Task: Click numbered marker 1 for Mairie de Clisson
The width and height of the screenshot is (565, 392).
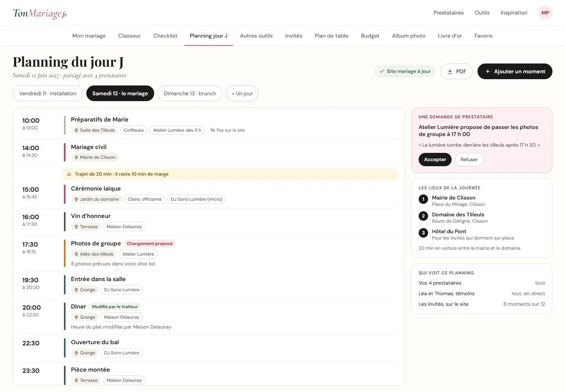Action: (x=423, y=199)
